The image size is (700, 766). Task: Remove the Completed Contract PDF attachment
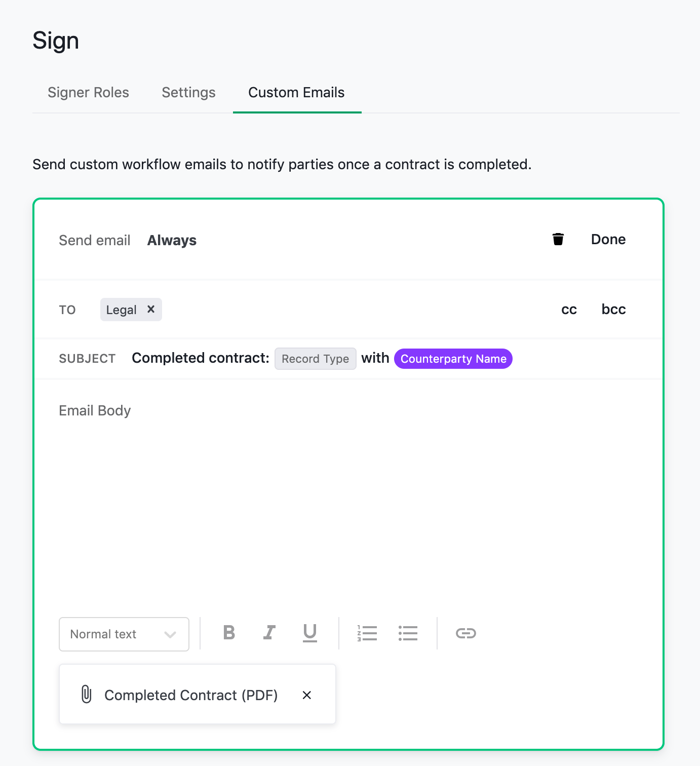[307, 695]
